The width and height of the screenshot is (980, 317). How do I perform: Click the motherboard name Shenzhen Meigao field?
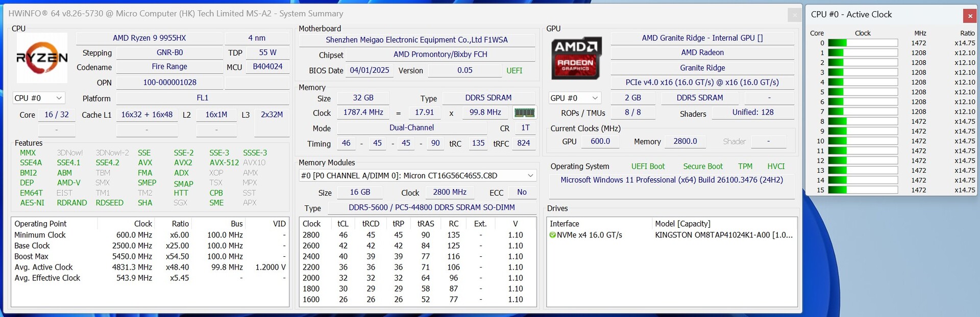pos(417,40)
